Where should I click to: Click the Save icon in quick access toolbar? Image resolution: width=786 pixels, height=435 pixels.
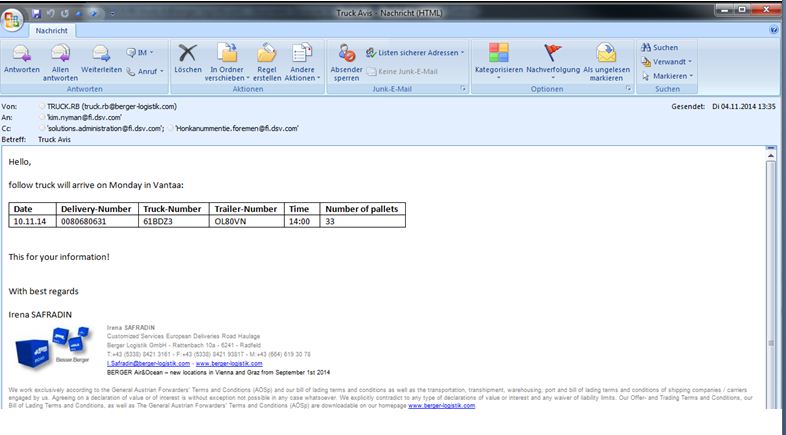pyautogui.click(x=36, y=14)
